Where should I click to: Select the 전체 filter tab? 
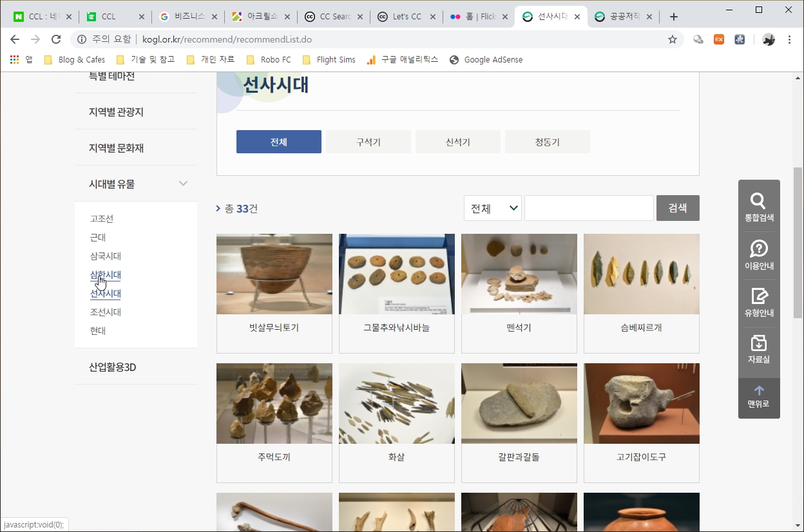point(279,142)
